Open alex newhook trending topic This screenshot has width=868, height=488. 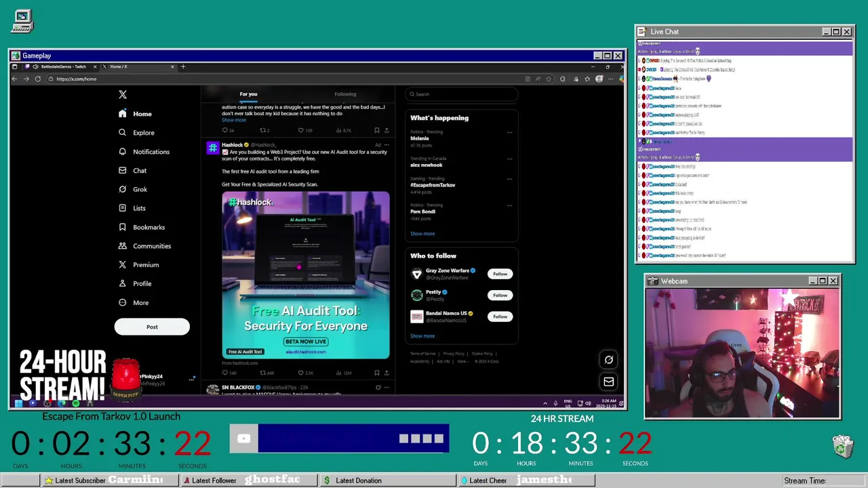pyautogui.click(x=427, y=165)
